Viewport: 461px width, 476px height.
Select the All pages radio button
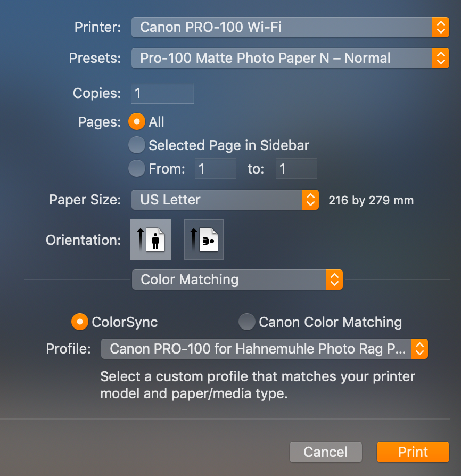pos(137,122)
